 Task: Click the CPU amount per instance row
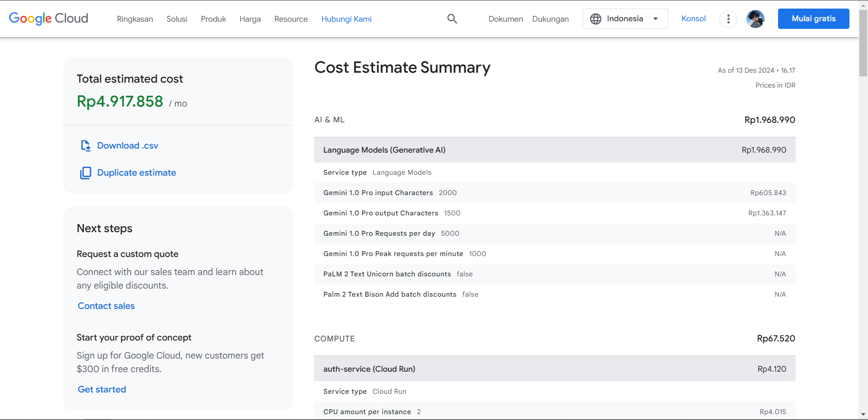click(555, 411)
